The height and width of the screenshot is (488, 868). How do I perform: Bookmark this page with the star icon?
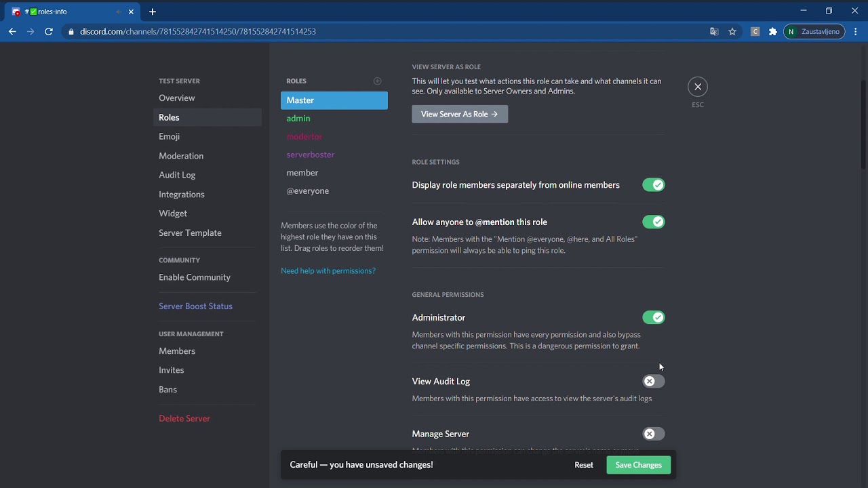point(732,31)
